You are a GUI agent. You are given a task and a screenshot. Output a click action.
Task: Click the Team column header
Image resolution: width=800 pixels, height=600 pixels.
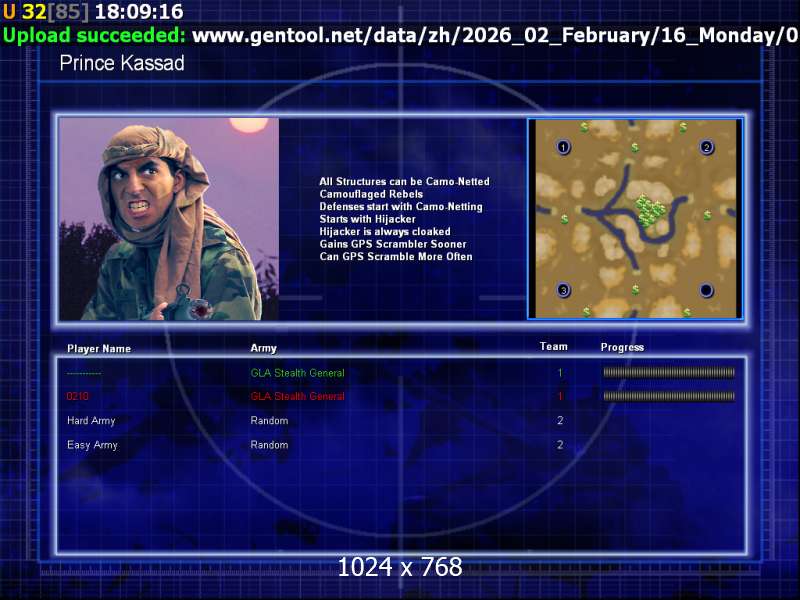click(554, 346)
